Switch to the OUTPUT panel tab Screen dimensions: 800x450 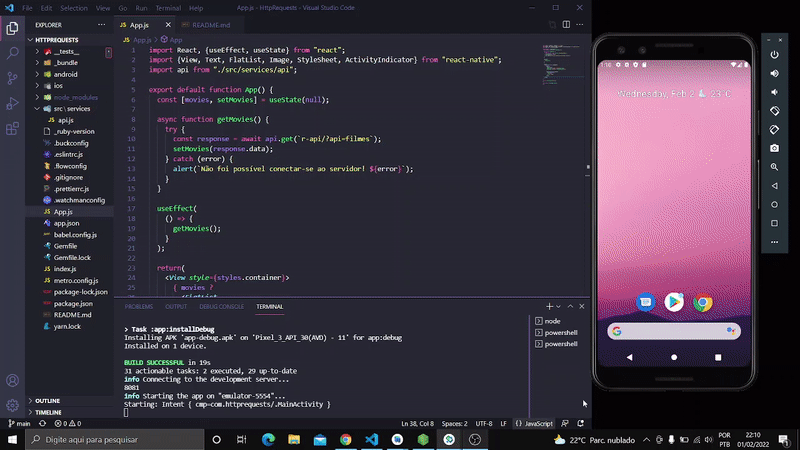(x=176, y=307)
